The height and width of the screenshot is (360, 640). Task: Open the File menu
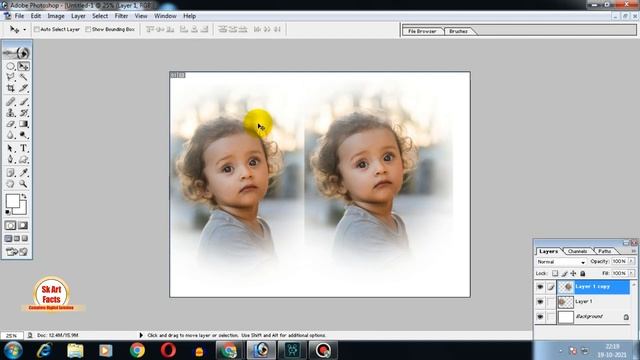19,16
